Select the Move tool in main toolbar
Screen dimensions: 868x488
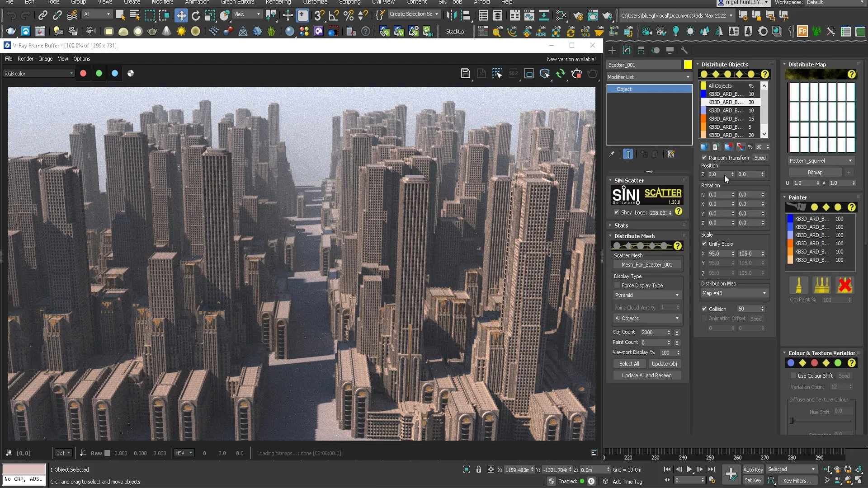point(181,15)
